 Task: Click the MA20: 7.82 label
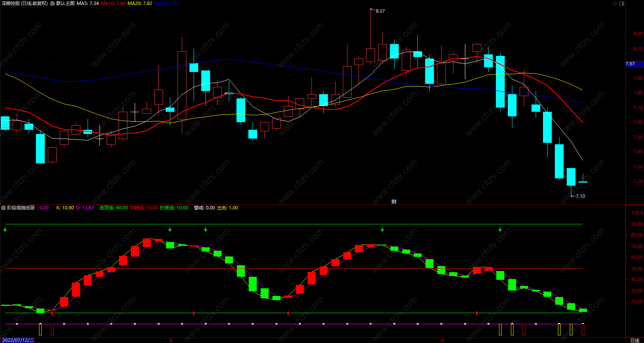tap(140, 3)
